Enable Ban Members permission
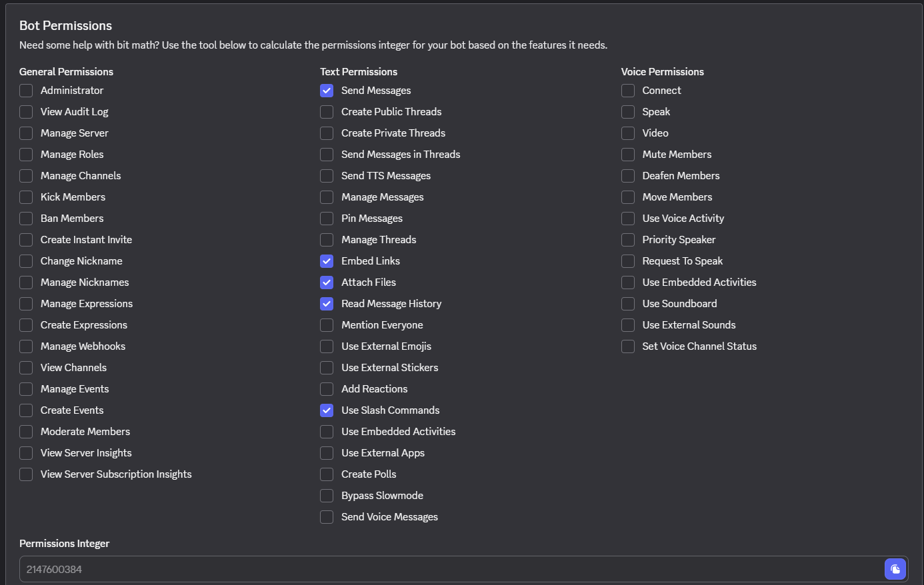Viewport: 924px width, 585px height. (26, 219)
